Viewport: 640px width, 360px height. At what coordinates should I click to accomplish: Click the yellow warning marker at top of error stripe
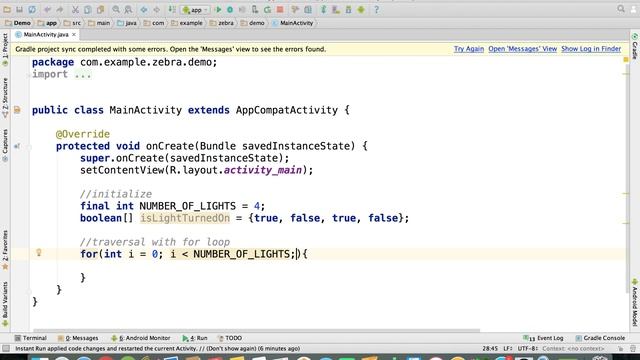[x=626, y=60]
